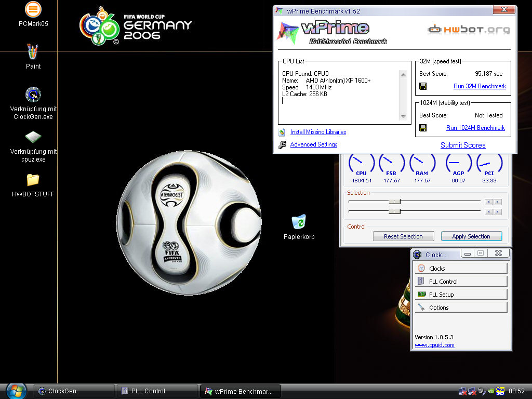Step first slider left with arrow

coord(488,202)
